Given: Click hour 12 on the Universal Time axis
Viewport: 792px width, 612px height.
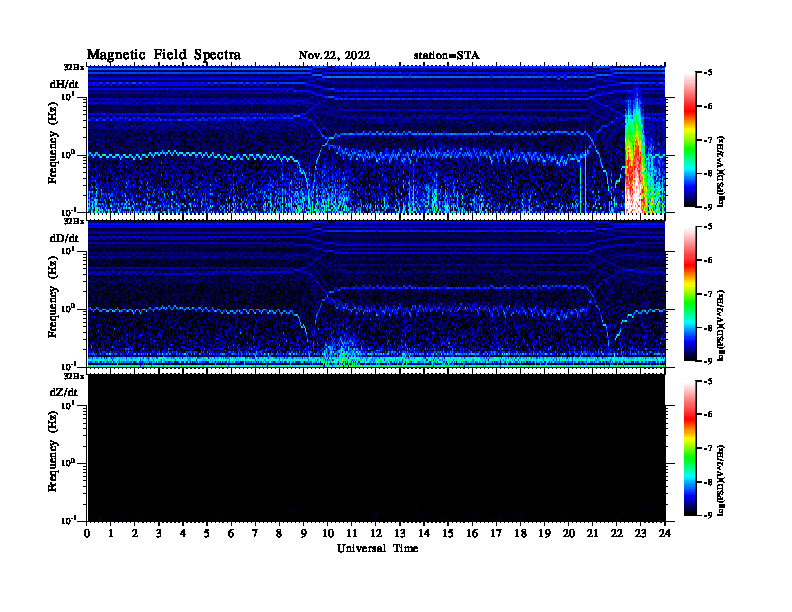Looking at the screenshot, I should [376, 534].
